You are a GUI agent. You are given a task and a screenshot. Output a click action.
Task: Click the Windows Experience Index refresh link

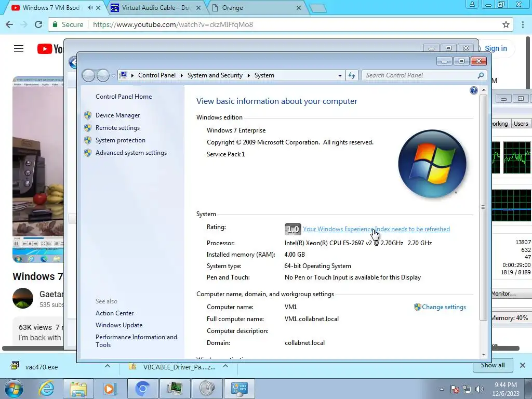pos(376,229)
